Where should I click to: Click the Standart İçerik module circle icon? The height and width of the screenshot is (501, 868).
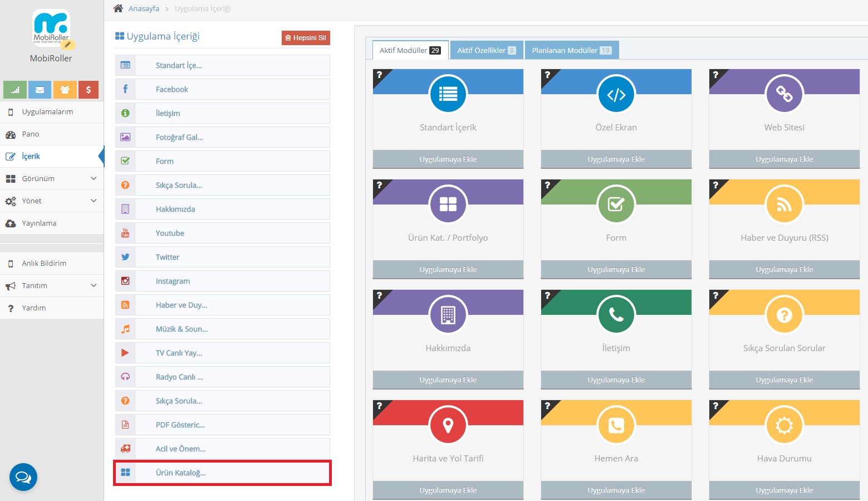448,94
